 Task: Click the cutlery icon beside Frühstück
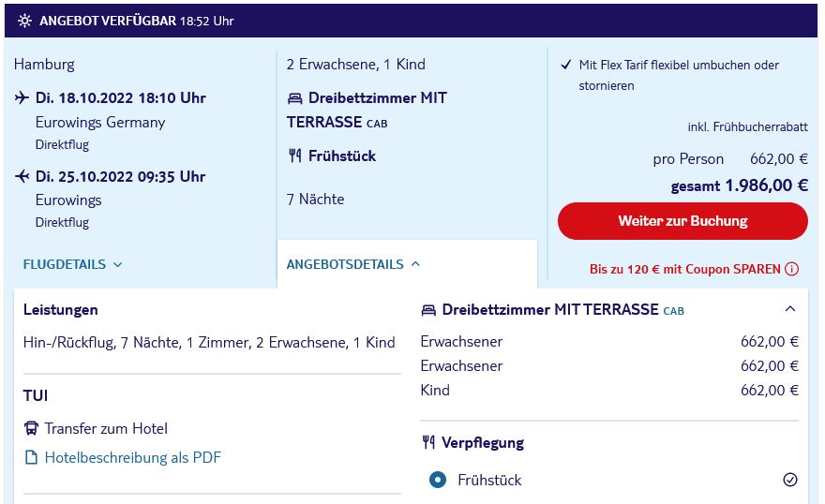(x=295, y=156)
